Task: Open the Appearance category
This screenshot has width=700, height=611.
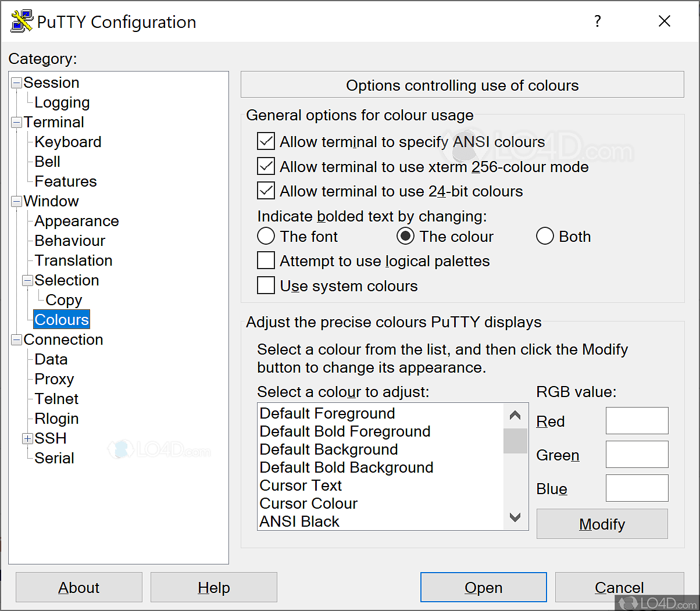Action: 77,221
